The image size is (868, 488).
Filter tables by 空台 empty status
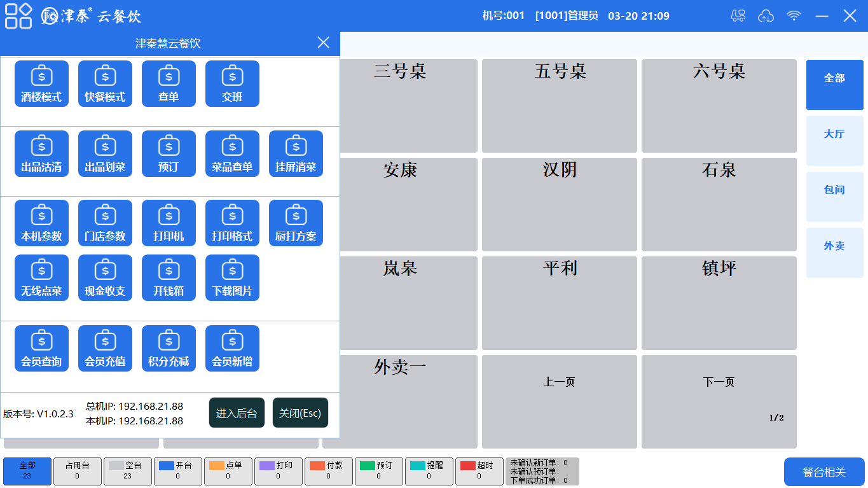127,471
